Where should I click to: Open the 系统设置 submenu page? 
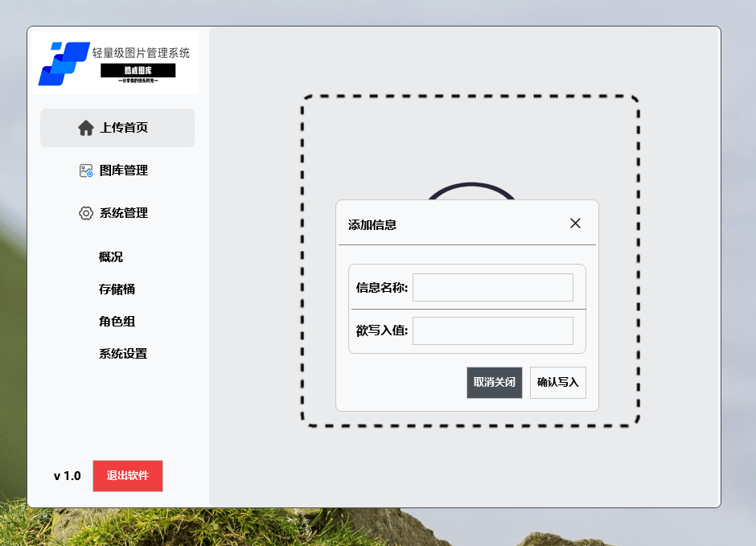point(123,354)
